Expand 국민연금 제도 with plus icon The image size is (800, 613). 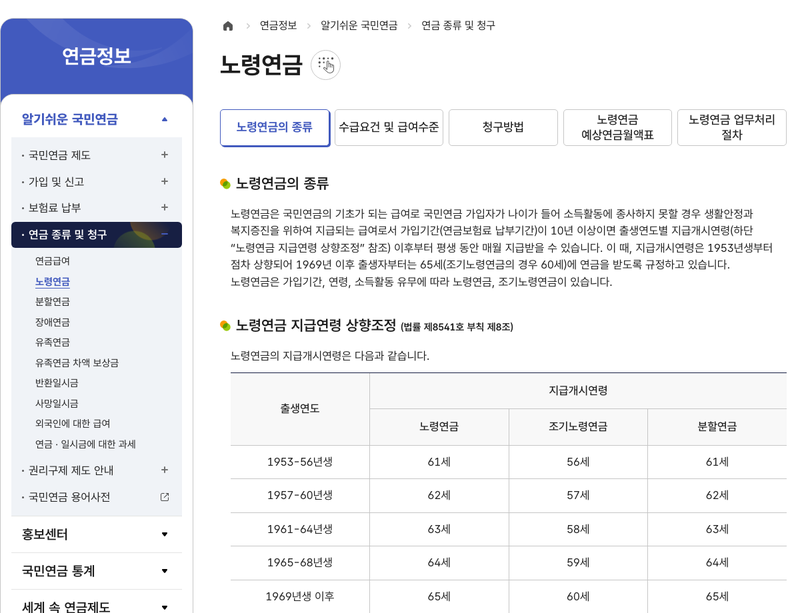pos(164,155)
